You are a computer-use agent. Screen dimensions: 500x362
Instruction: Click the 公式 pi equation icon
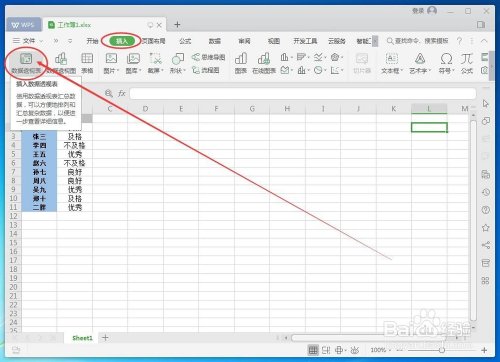pyautogui.click(x=467, y=59)
